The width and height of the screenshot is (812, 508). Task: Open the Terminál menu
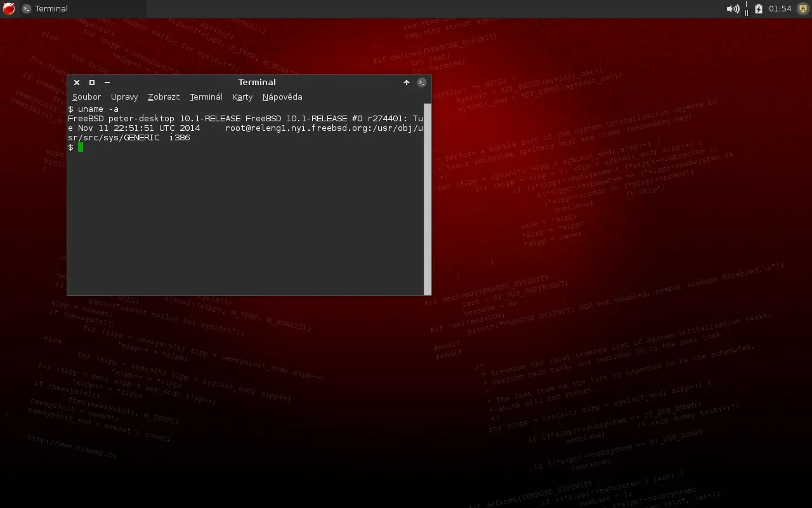(x=206, y=97)
